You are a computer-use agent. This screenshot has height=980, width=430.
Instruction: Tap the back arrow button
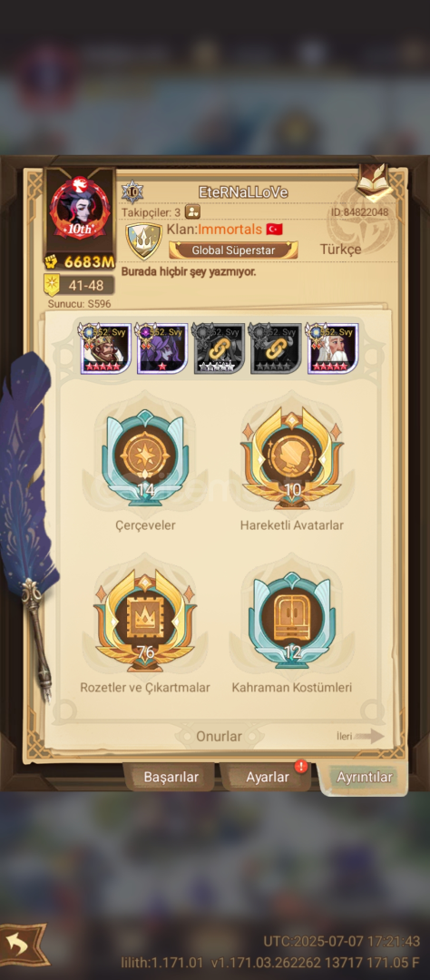click(23, 944)
